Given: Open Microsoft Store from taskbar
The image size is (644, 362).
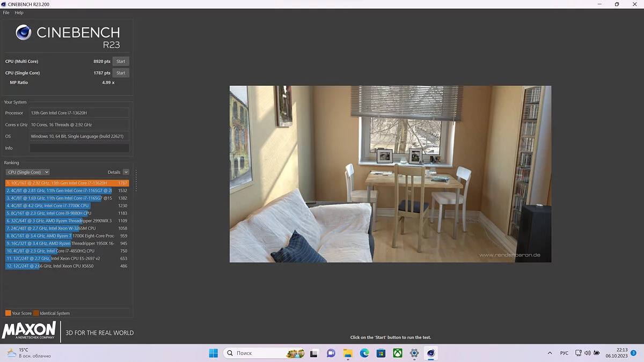Looking at the screenshot, I should (x=381, y=353).
